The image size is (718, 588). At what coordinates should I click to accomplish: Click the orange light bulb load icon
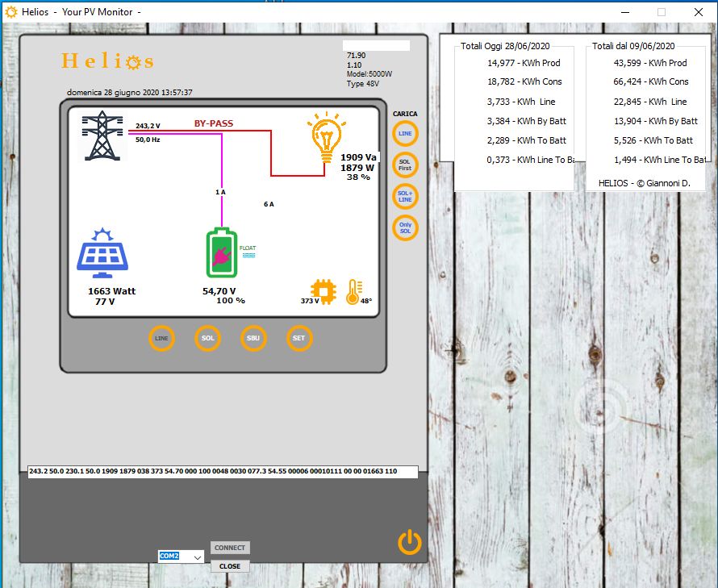coord(327,136)
